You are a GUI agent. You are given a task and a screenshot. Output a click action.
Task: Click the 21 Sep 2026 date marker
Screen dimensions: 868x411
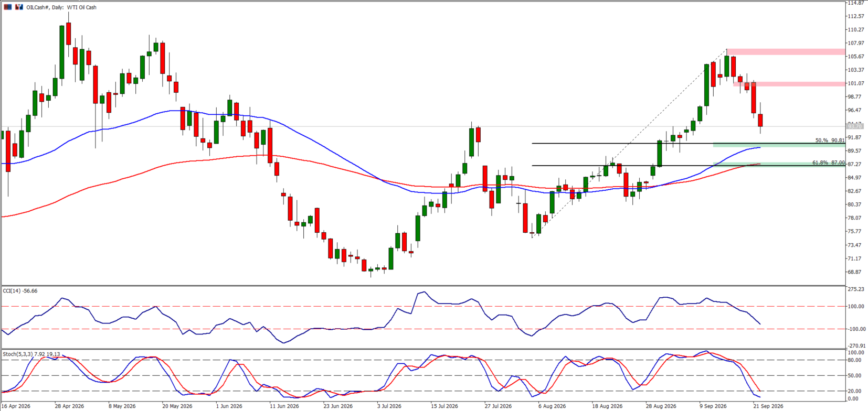coord(768,406)
